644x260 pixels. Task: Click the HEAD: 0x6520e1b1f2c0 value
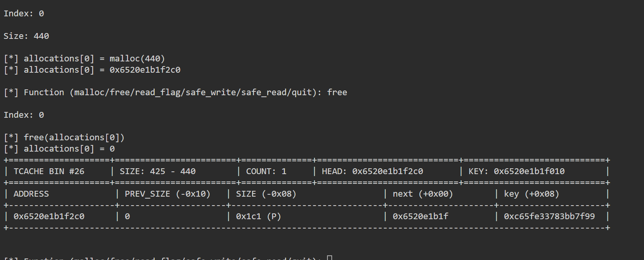(x=373, y=171)
